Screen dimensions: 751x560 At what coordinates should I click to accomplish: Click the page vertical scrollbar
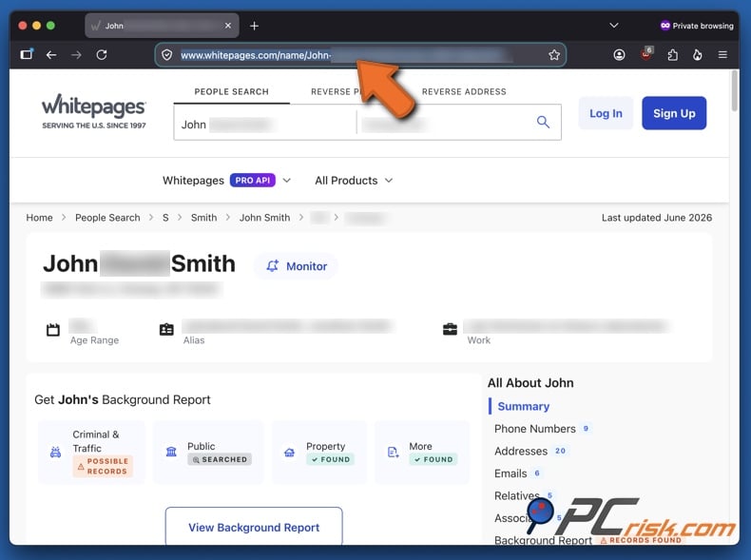tap(735, 91)
